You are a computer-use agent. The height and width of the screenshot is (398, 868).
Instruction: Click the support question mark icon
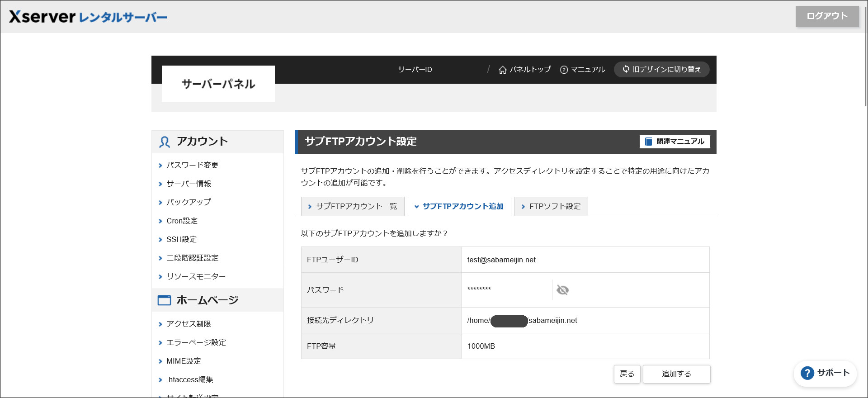click(807, 373)
